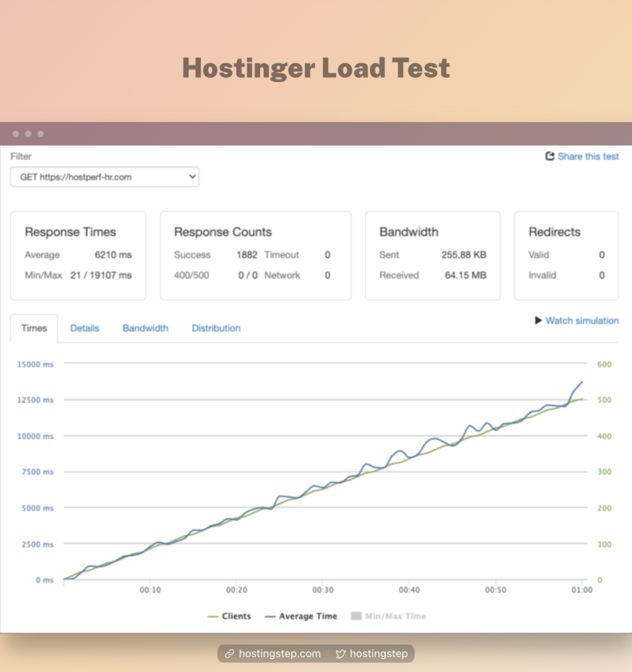
Task: Toggle the Clients series in the legend
Action: click(229, 616)
